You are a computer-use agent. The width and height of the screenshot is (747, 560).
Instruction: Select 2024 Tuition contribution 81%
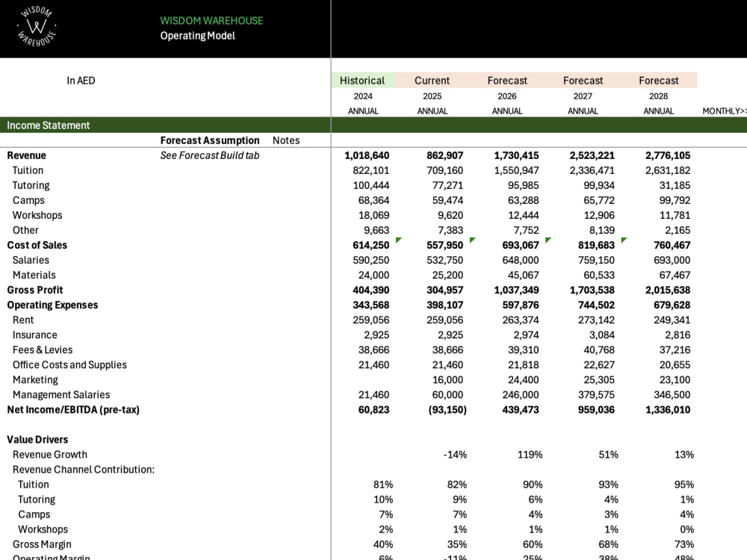pyautogui.click(x=383, y=485)
